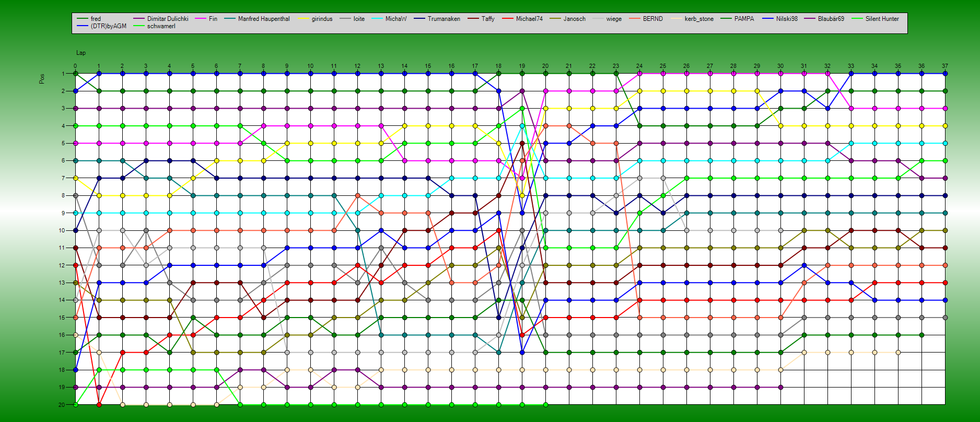
Task: Select Trumanaken in the legend
Action: click(x=444, y=19)
